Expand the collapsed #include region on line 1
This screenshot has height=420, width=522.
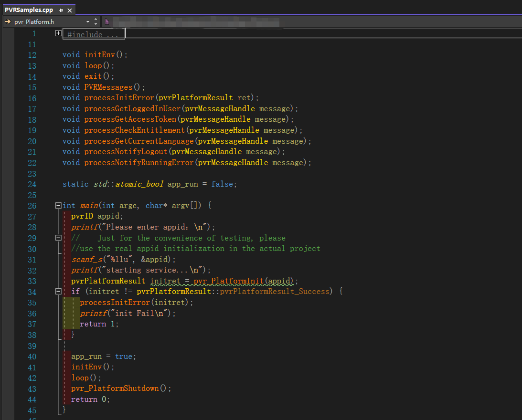click(58, 33)
